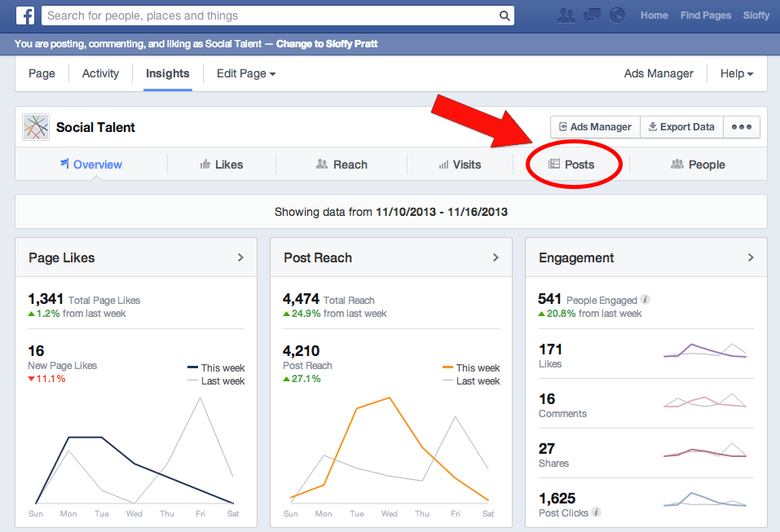Click the 16 Comments engagement row
The width and height of the screenshot is (780, 532).
point(646,405)
